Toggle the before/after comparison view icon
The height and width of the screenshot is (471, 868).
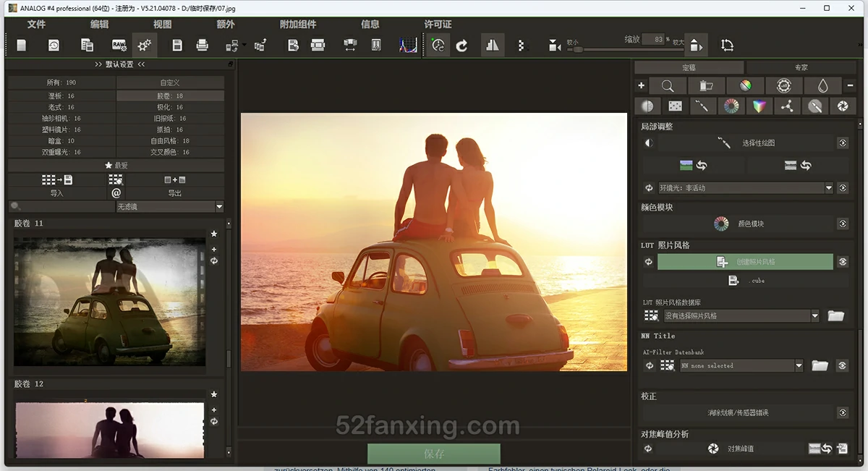pos(492,46)
